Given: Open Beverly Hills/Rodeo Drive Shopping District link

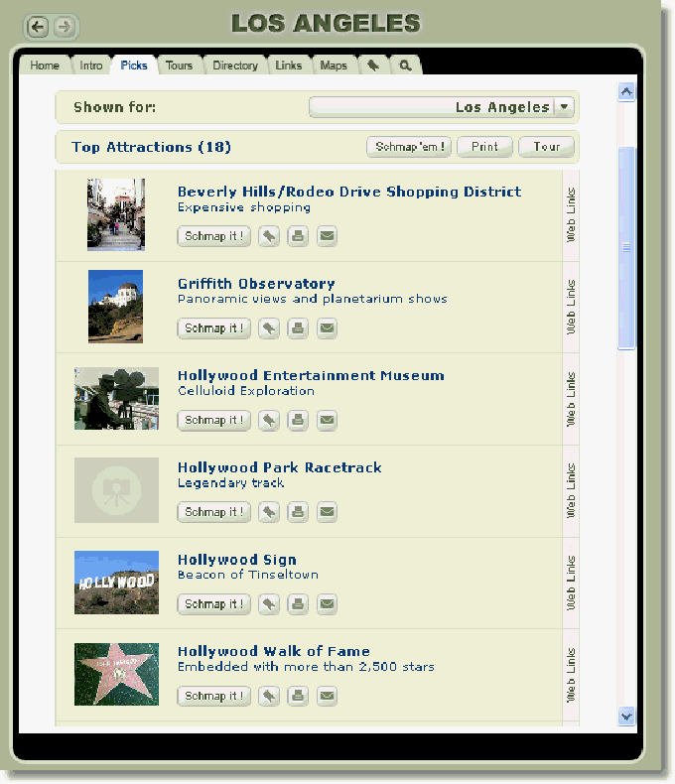Looking at the screenshot, I should coord(349,192).
